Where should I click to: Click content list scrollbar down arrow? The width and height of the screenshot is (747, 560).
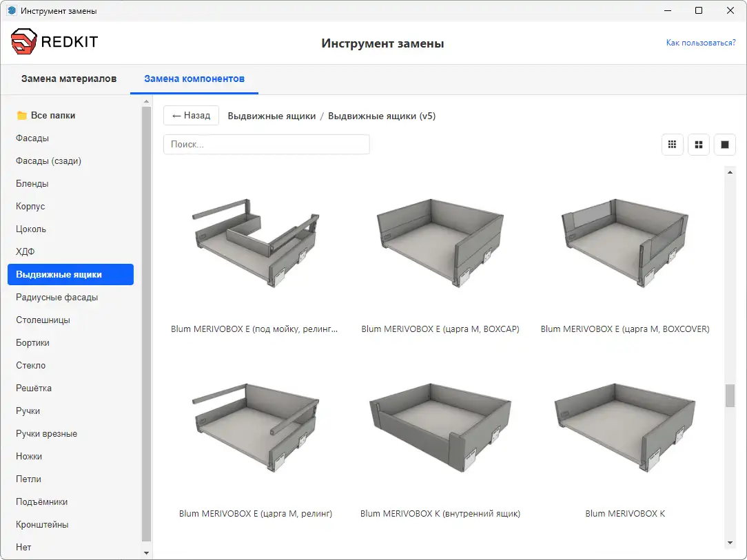click(x=730, y=543)
